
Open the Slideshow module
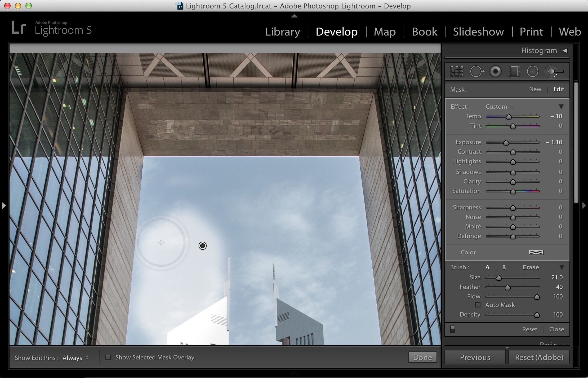pyautogui.click(x=478, y=32)
